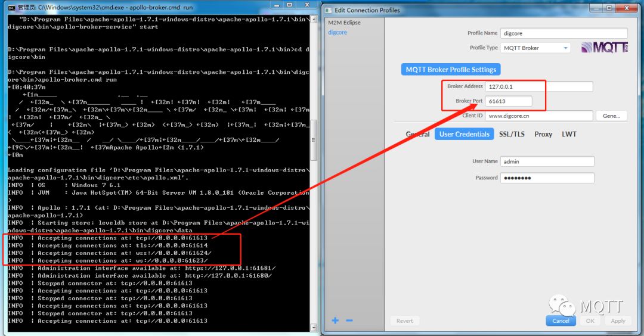Click the cmd window scroll up arrow
The height and width of the screenshot is (336, 644).
point(314,19)
